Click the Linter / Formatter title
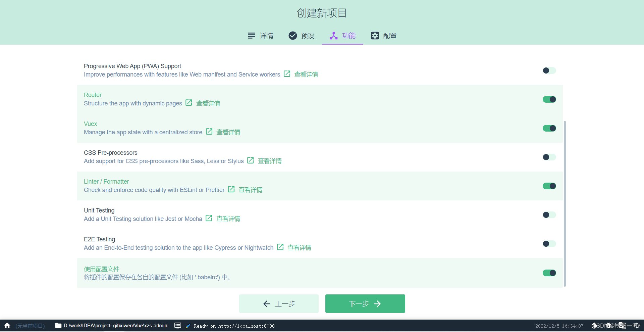The width and height of the screenshot is (644, 332). (x=106, y=182)
